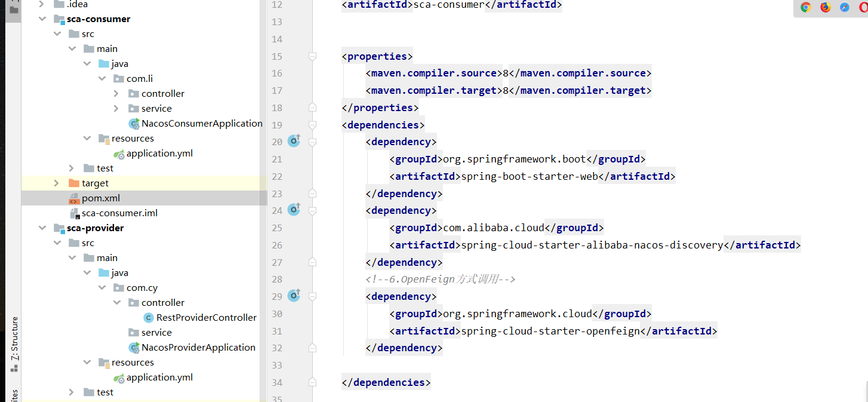This screenshot has height=402, width=868.
Task: Collapse com.cy package node
Action: 101,288
